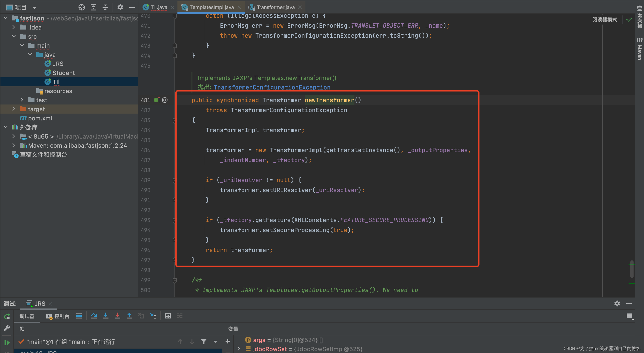Close the JRS debug session tab
644x353 pixels.
[x=50, y=304]
